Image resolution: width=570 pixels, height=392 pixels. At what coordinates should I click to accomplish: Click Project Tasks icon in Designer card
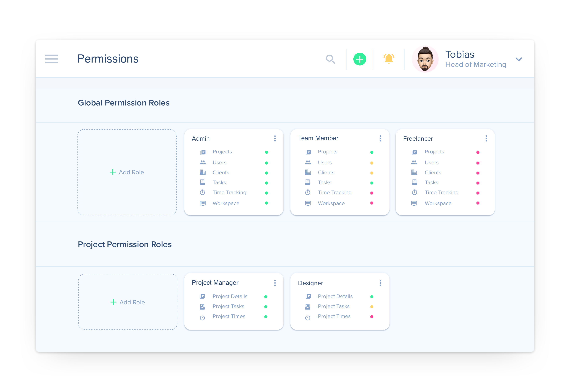pos(308,306)
